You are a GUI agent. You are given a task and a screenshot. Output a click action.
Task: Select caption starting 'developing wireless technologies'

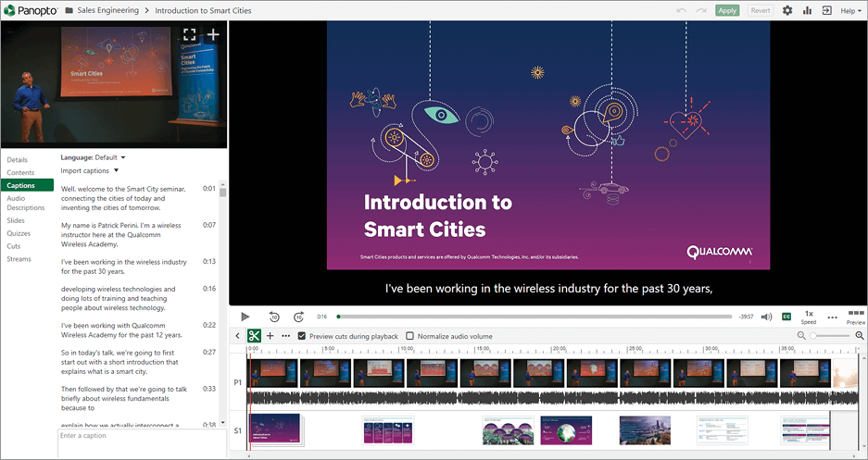point(119,298)
